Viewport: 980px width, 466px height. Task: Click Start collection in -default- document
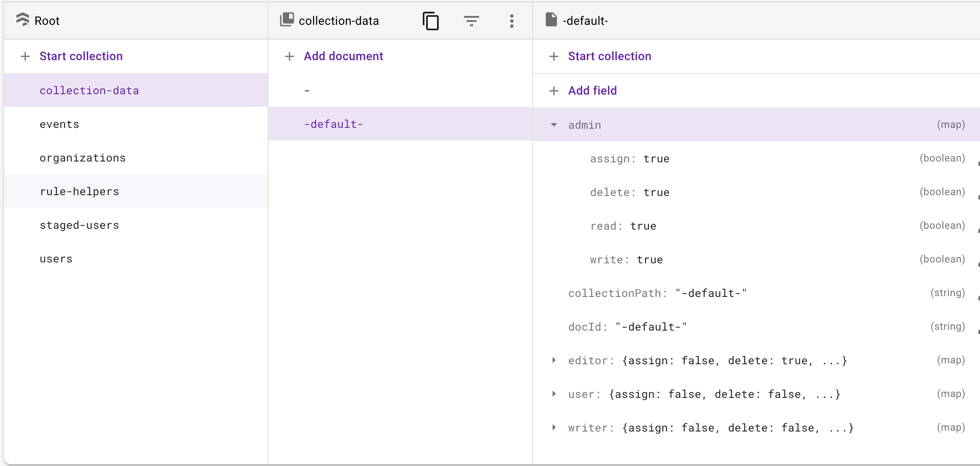609,56
